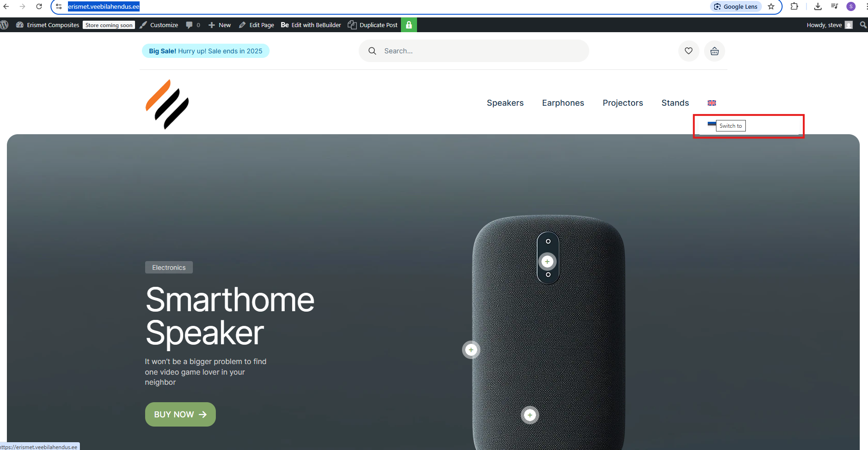
Task: Open the wishlist heart icon
Action: click(688, 51)
